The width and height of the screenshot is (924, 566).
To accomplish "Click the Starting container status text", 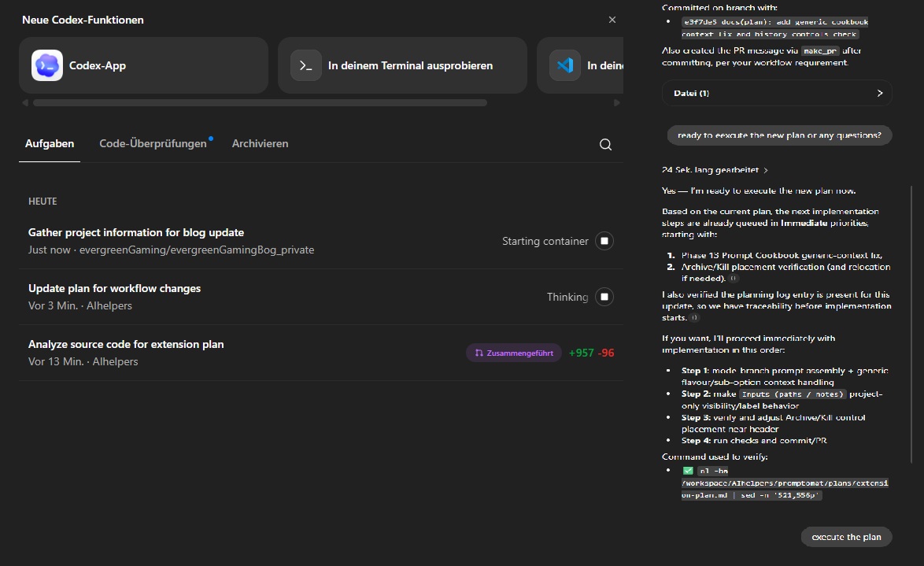I will click(545, 241).
